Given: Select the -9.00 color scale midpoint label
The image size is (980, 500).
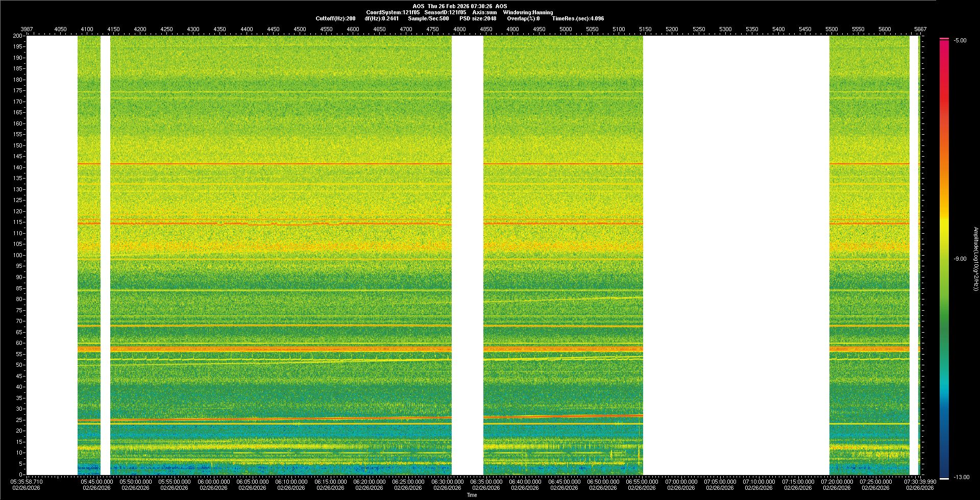Looking at the screenshot, I should [x=960, y=259].
